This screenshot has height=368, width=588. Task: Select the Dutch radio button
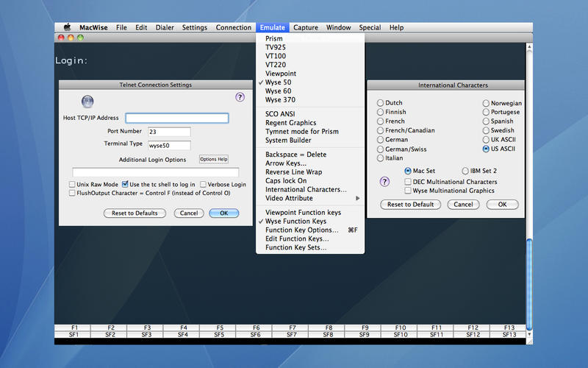click(380, 103)
